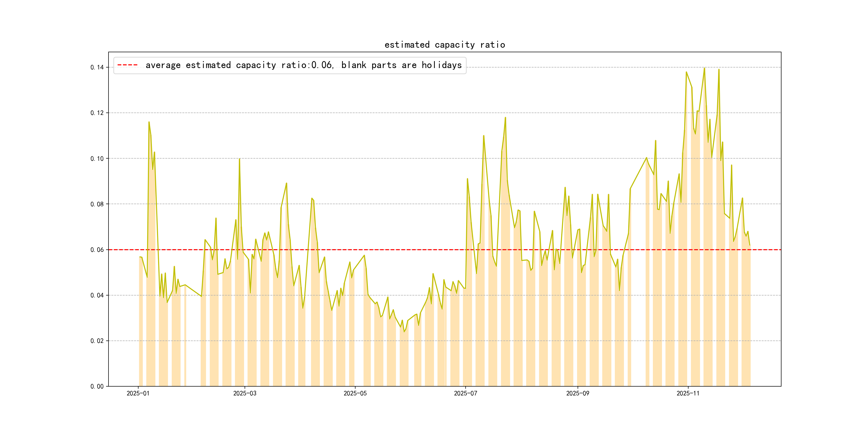Click the 0.02 y-axis tick label
Image resolution: width=868 pixels, height=434 pixels.
coord(97,341)
